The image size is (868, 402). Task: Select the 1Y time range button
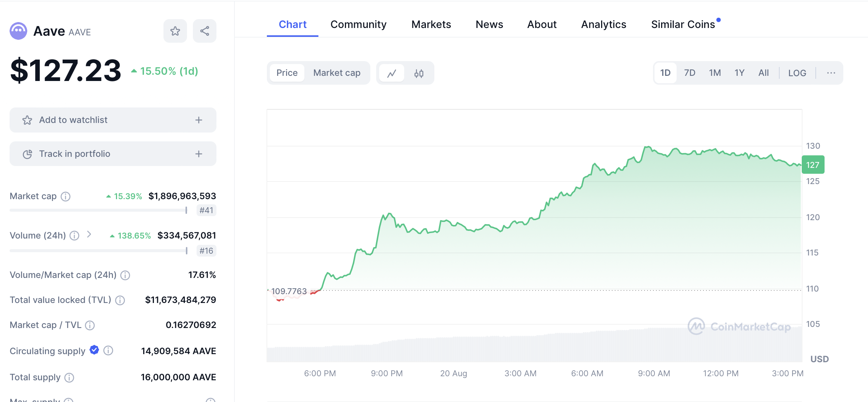pyautogui.click(x=739, y=73)
